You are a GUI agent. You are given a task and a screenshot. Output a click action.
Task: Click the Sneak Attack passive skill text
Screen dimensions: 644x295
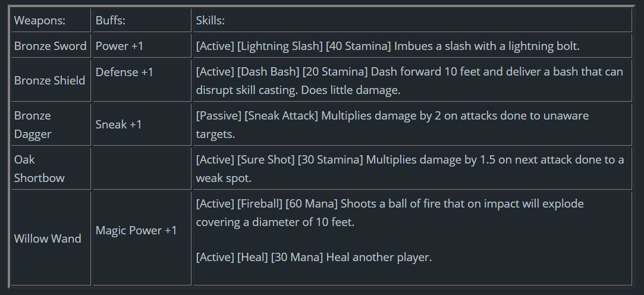click(x=392, y=124)
